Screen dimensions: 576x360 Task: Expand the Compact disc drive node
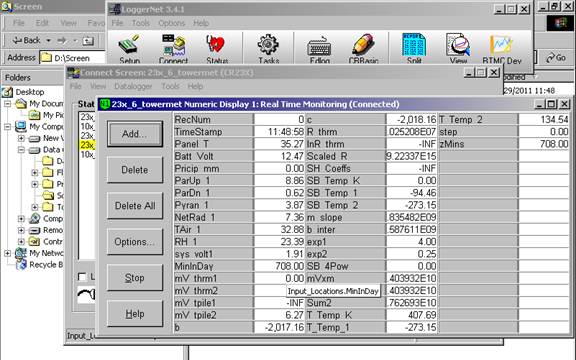coord(21,219)
